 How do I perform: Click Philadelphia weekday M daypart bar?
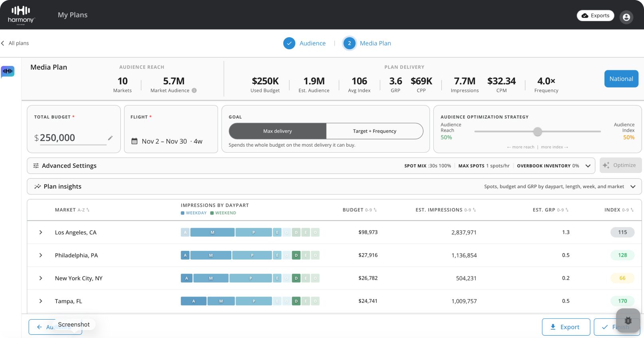pyautogui.click(x=211, y=255)
